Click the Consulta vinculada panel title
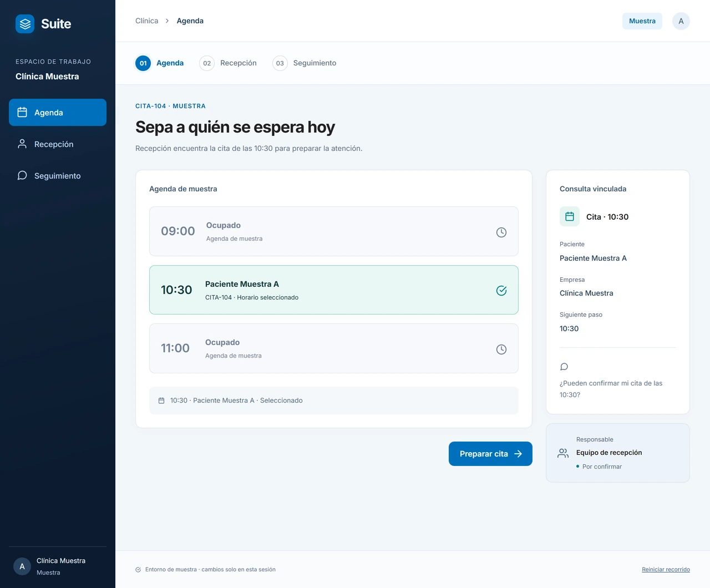The height and width of the screenshot is (588, 710). pyautogui.click(x=593, y=189)
